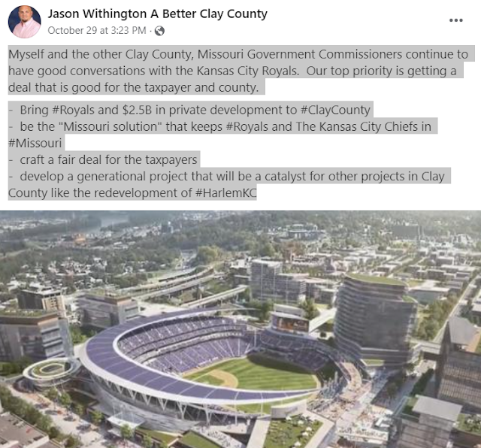Click the Kansas City Royals page mention
The width and height of the screenshot is (481, 448).
pos(247,71)
